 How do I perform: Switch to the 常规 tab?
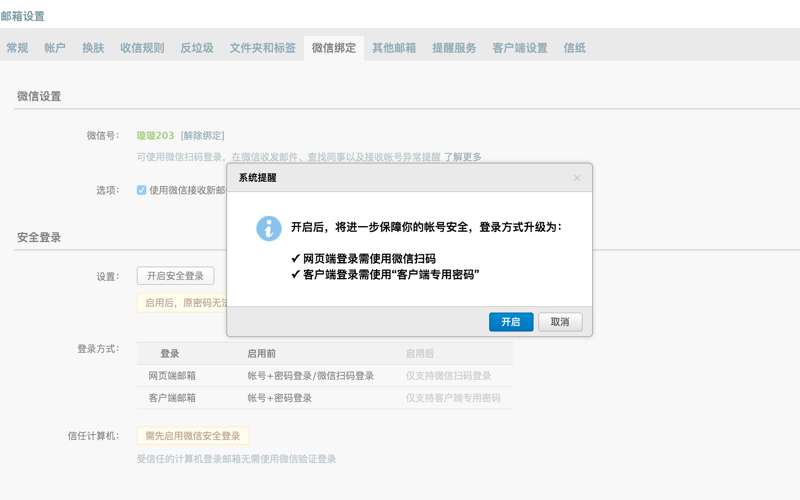click(x=17, y=48)
